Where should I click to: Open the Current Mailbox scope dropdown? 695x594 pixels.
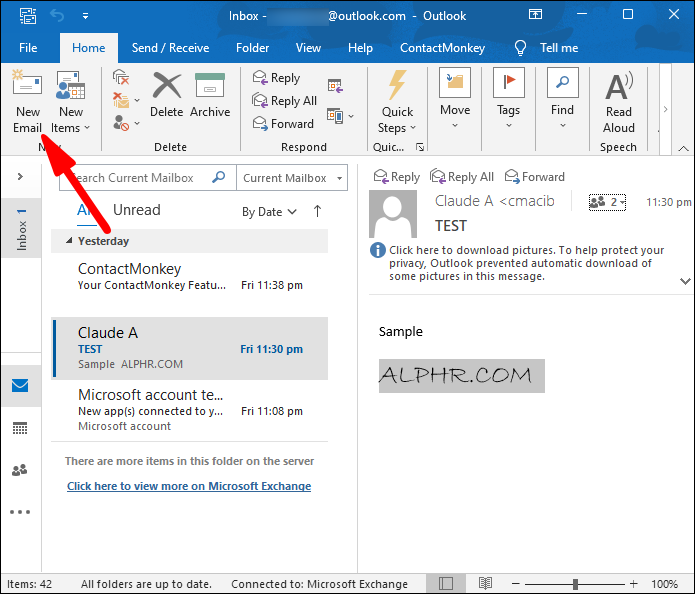pyautogui.click(x=292, y=178)
